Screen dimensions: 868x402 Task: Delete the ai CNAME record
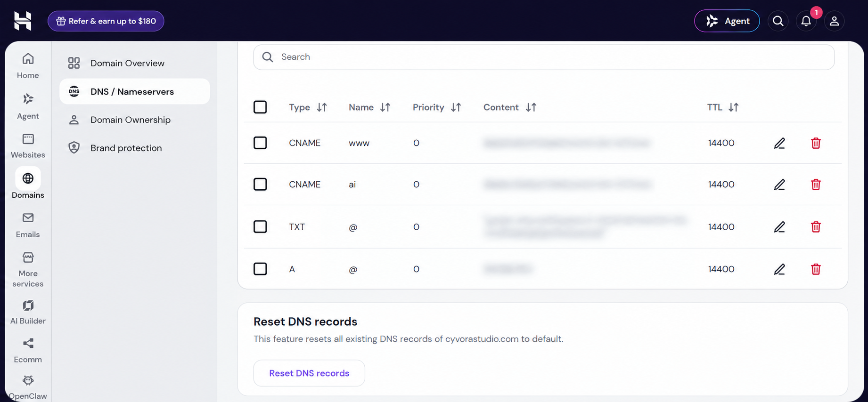coord(816,185)
